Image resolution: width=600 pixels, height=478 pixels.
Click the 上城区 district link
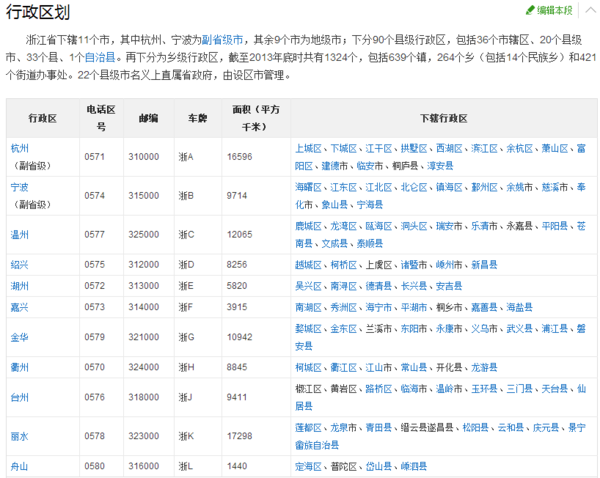(308, 148)
